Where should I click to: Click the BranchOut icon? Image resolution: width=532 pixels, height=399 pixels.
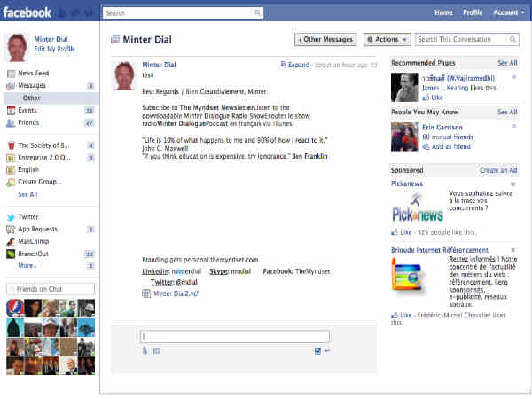tap(11, 254)
